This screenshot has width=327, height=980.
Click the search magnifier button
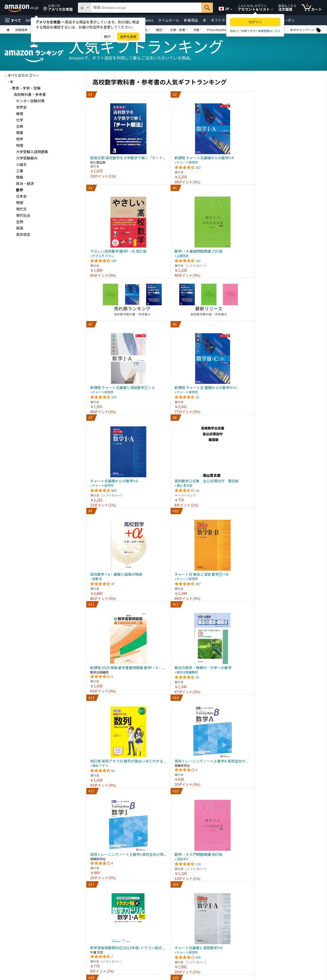tap(207, 8)
